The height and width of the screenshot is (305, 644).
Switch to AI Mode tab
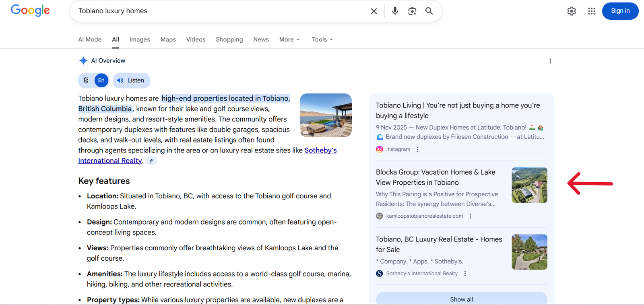90,39
